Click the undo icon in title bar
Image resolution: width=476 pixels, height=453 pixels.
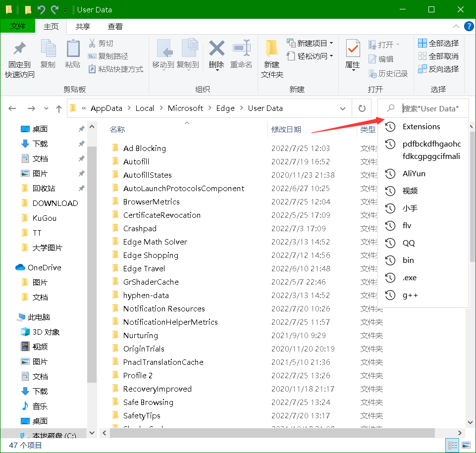click(x=41, y=10)
